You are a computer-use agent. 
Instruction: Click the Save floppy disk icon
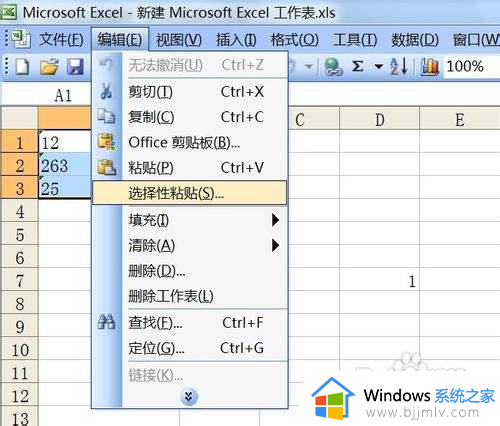tap(76, 66)
